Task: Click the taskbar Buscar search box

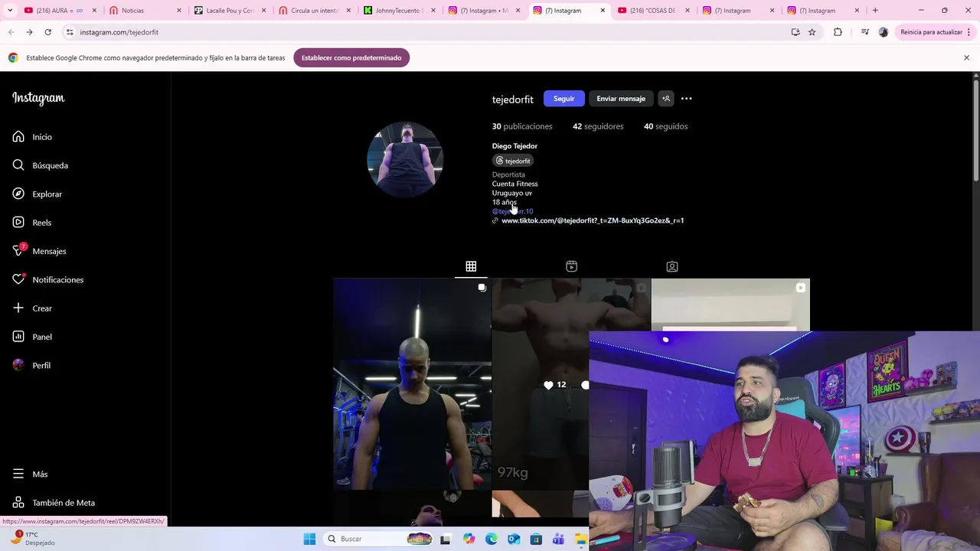Action: [379, 539]
